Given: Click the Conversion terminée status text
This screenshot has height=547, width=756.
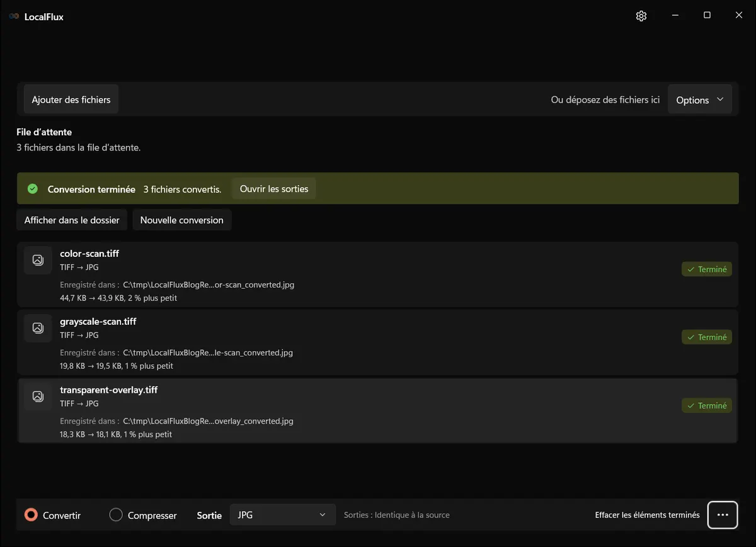Looking at the screenshot, I should tap(91, 189).
